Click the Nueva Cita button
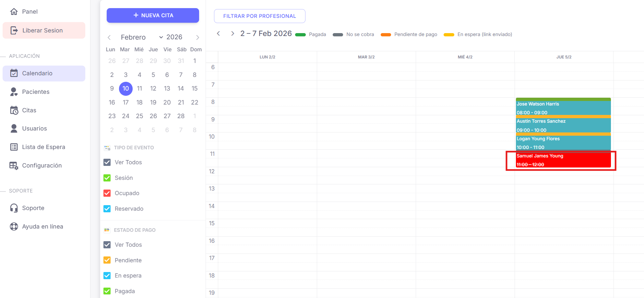 coord(153,16)
